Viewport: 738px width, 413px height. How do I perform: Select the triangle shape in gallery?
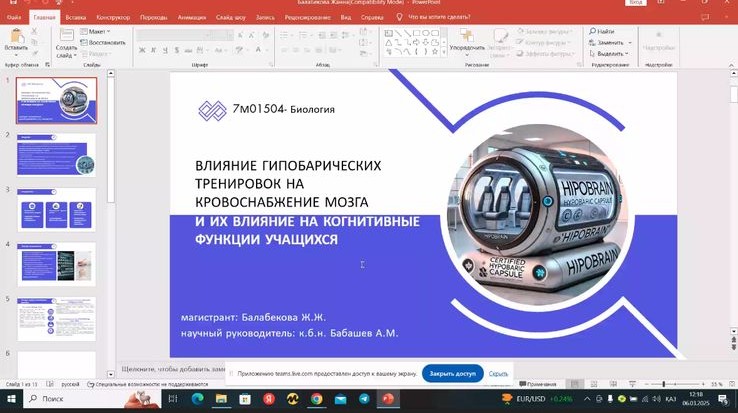coord(389,42)
